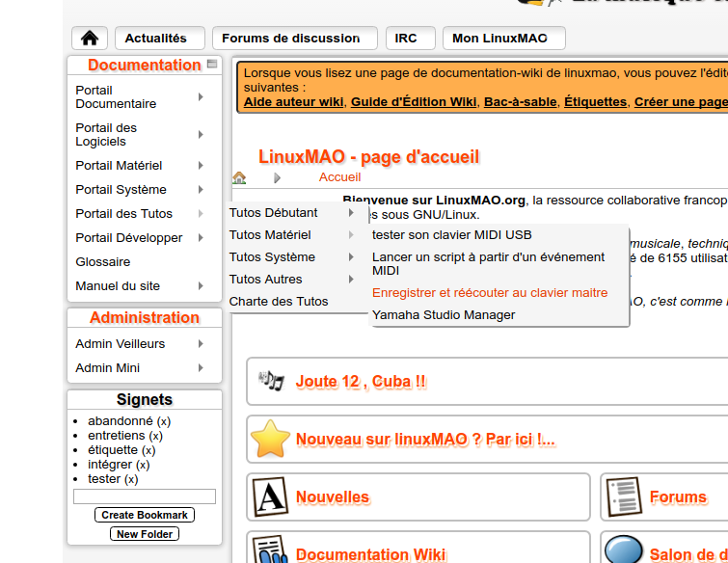The height and width of the screenshot is (563, 728).
Task: Expand Portail Documentaire submenu arrow
Action: 201,96
